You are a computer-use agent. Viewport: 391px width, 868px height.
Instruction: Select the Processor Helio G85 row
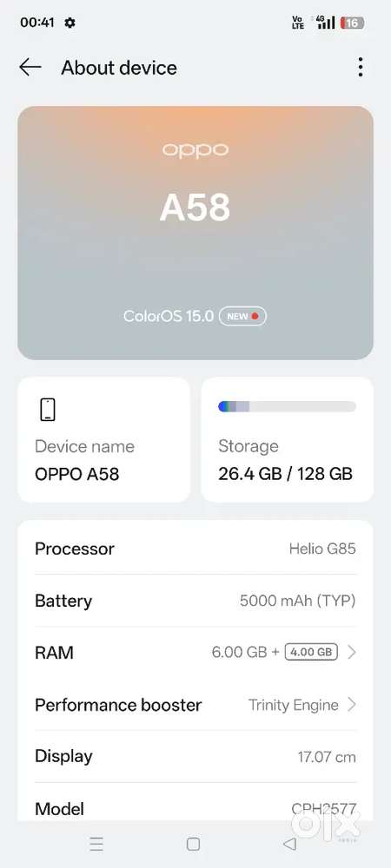tap(195, 549)
